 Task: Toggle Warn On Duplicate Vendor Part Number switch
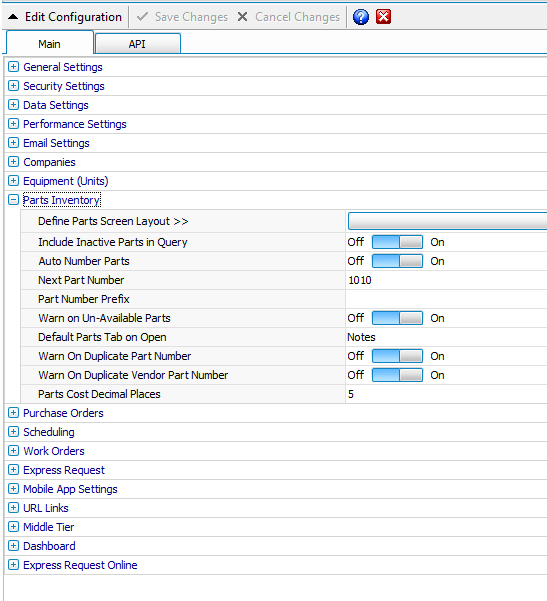pyautogui.click(x=397, y=375)
